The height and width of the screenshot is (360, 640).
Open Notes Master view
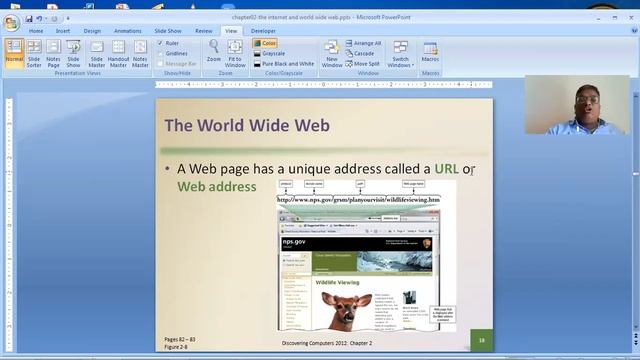coord(140,53)
